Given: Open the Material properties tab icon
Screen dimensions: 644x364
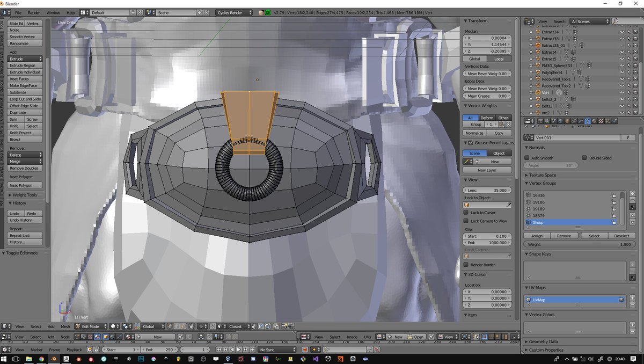Looking at the screenshot, I should [x=594, y=121].
